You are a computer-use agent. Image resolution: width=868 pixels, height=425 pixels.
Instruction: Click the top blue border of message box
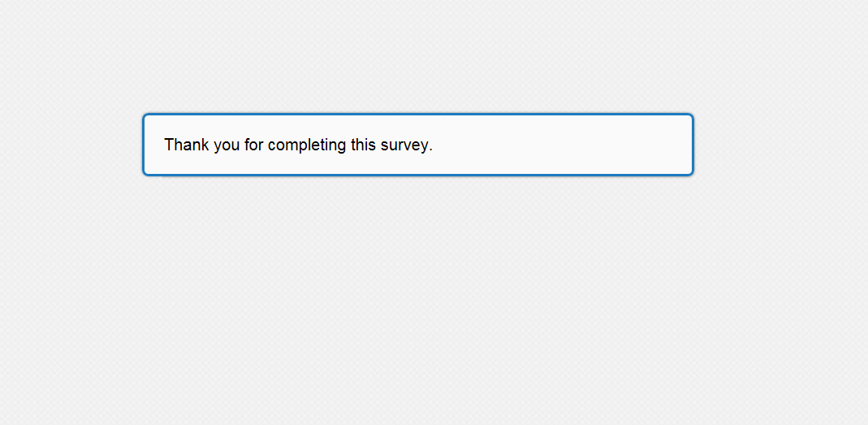[418, 115]
